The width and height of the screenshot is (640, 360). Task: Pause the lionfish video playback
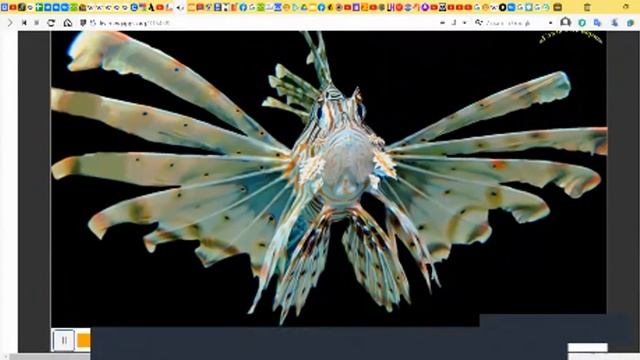click(64, 340)
